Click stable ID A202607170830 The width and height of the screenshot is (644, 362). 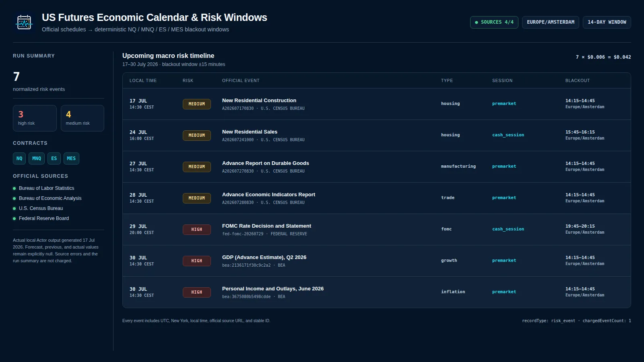point(238,109)
